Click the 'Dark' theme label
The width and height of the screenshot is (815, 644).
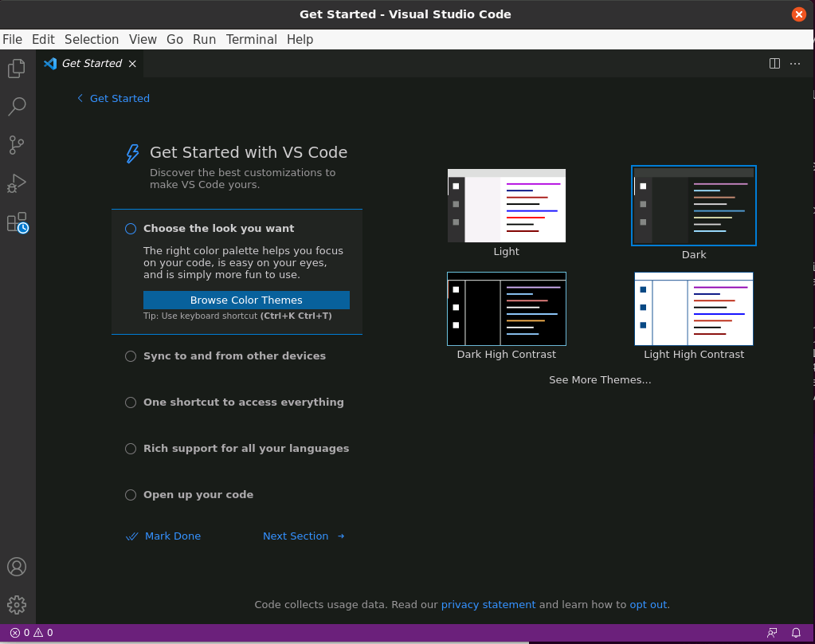click(x=694, y=255)
